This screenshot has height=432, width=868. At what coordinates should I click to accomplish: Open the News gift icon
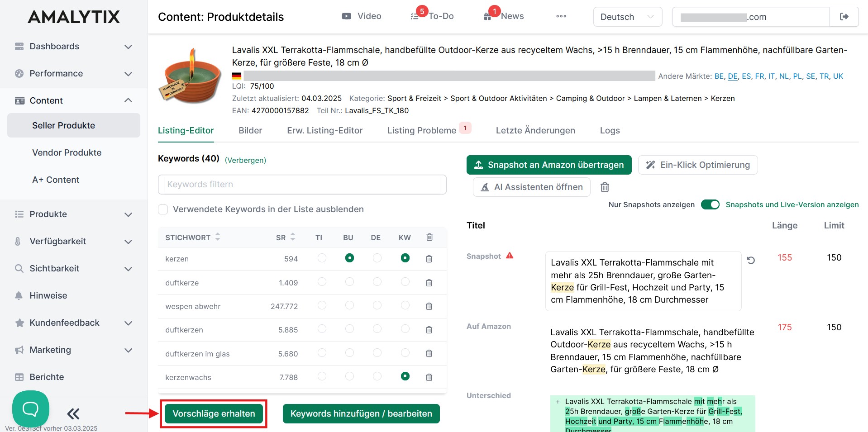[x=487, y=17]
